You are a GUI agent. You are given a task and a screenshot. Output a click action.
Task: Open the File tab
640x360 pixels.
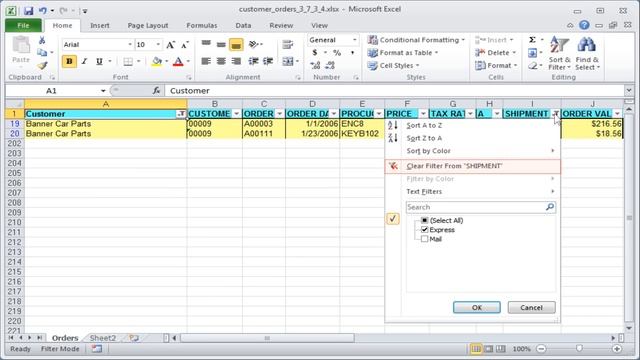tap(23, 25)
